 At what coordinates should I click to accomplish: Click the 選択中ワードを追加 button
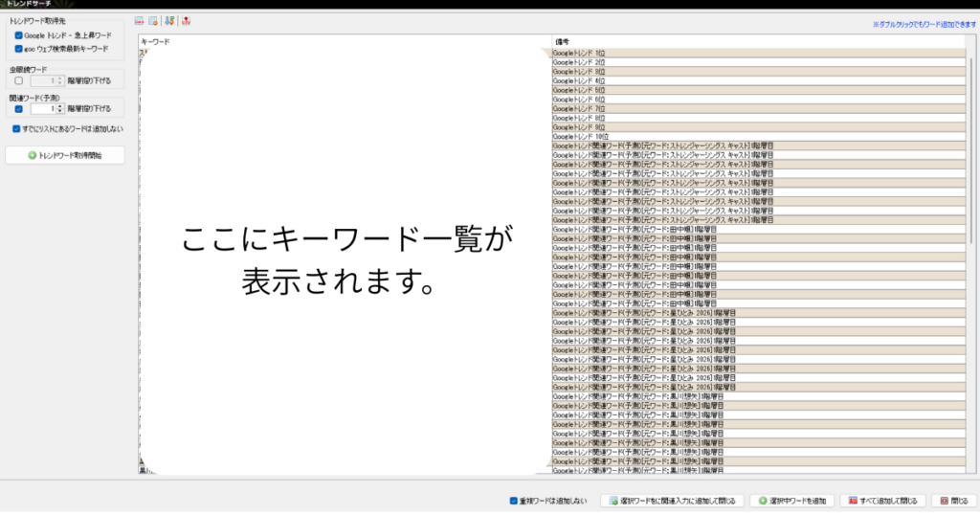[792, 501]
